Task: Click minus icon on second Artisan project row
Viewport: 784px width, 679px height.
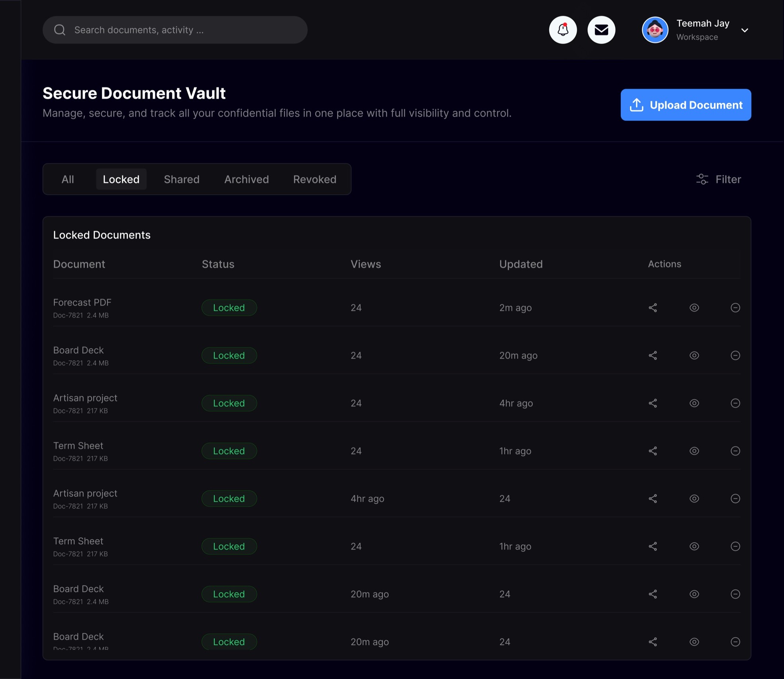Action: 735,499
